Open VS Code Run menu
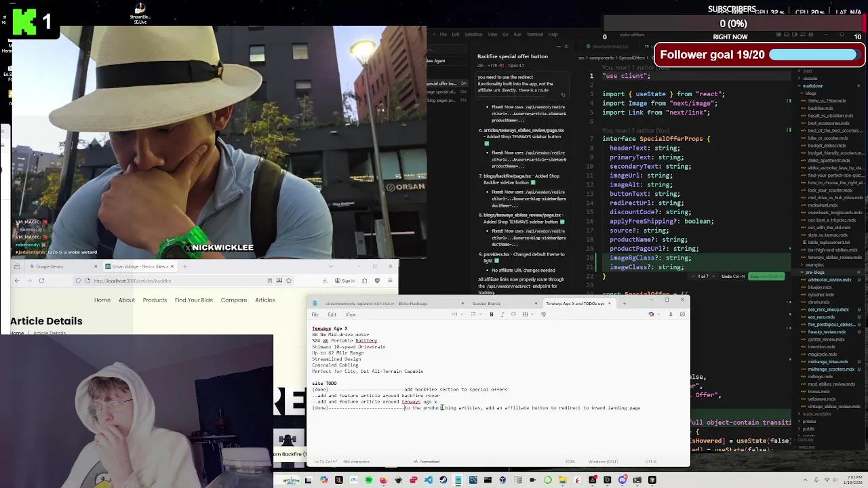The image size is (868, 488). [517, 35]
